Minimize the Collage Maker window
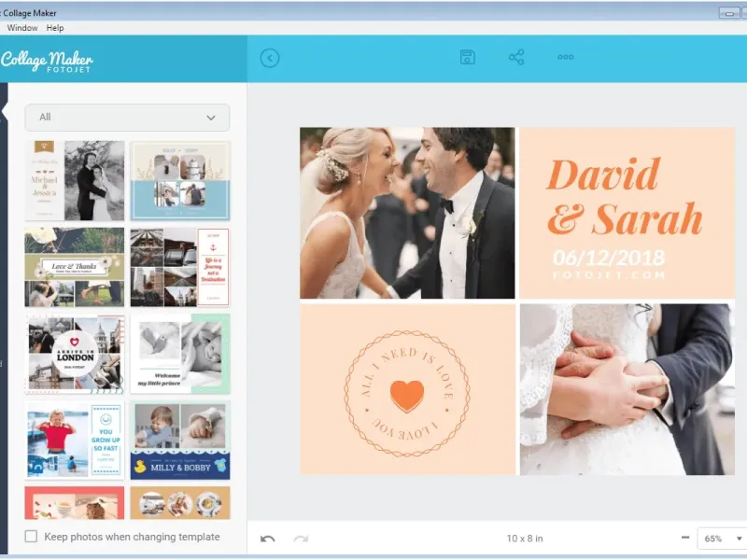Screen dimensions: 747x560 click(x=729, y=13)
